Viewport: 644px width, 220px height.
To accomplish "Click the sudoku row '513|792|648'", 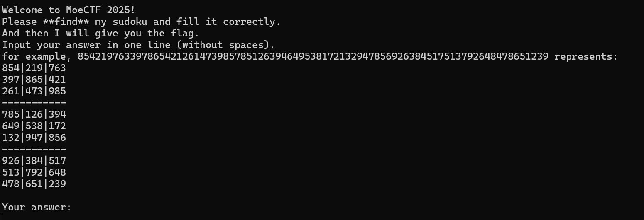I will click(34, 172).
